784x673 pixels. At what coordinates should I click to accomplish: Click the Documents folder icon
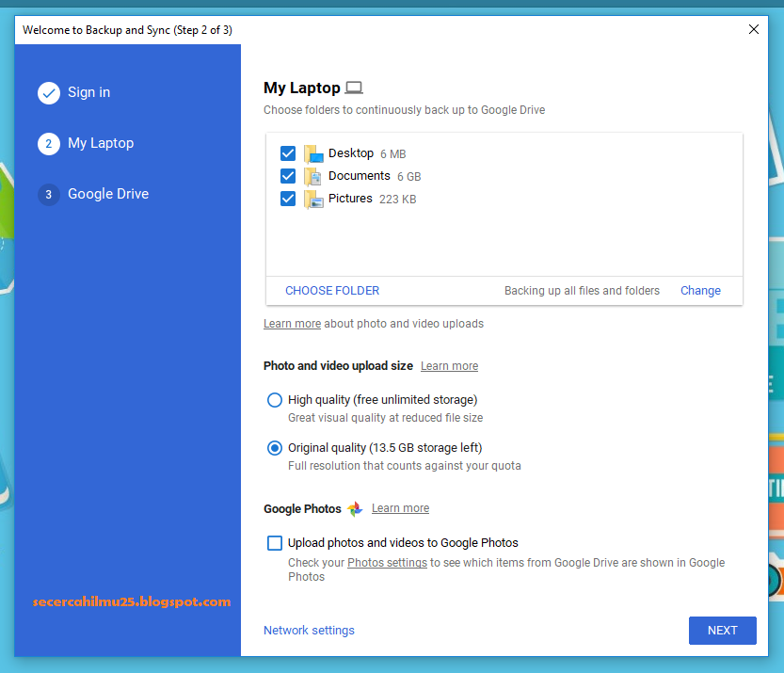[x=313, y=177]
